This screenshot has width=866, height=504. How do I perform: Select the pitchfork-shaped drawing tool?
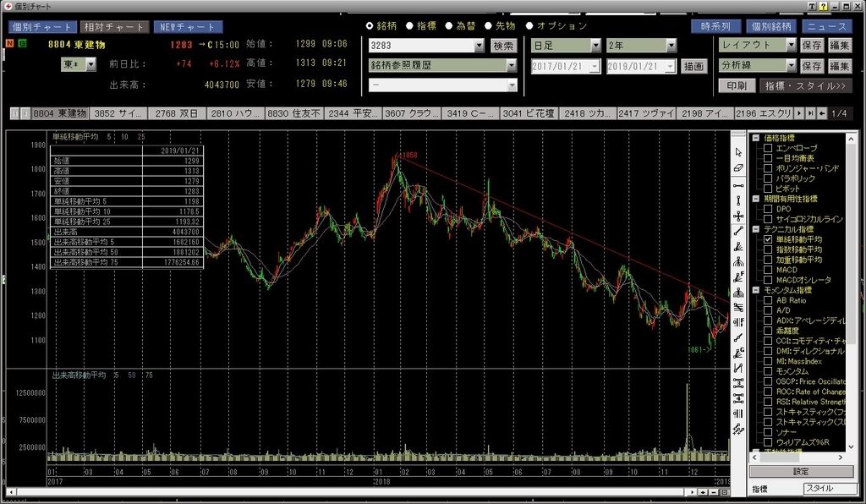point(738,292)
